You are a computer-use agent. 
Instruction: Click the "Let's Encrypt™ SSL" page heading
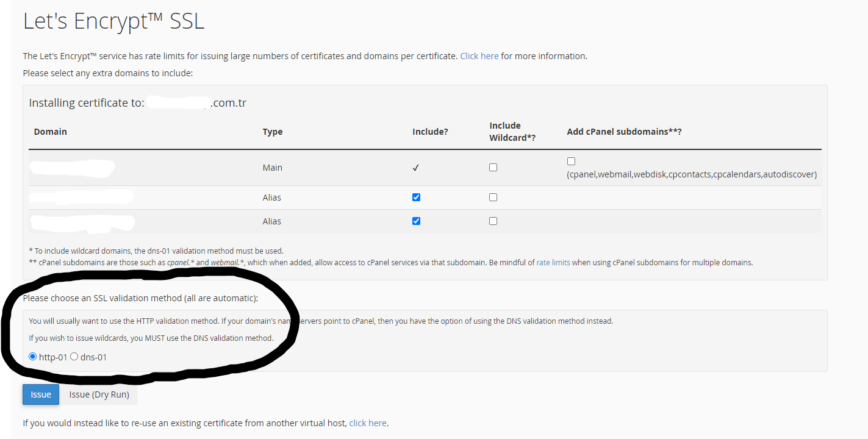[x=113, y=21]
